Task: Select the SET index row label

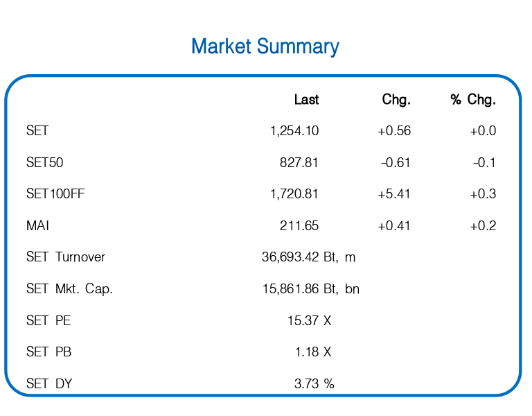Action: (37, 130)
